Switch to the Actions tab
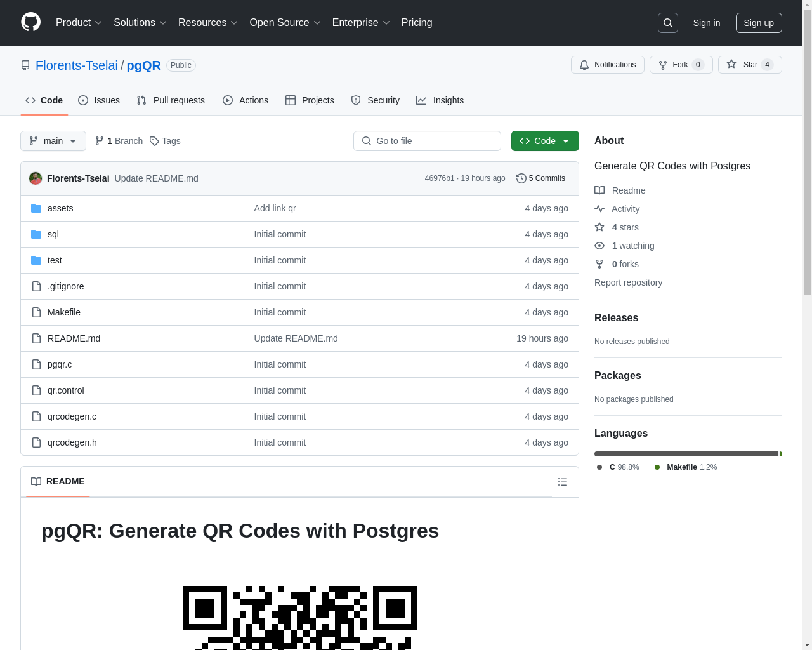This screenshot has height=650, width=812. pos(246,100)
